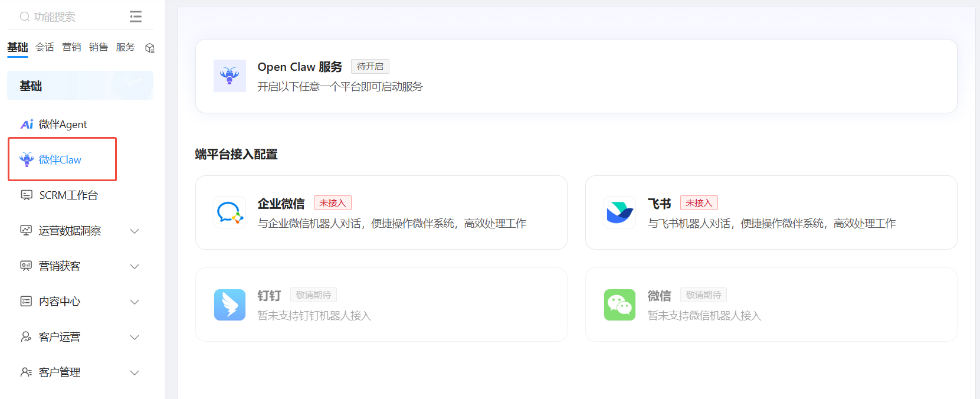Click text 开启以下任意一个平台即可启动服务
Viewport: 980px width, 399px height.
pyautogui.click(x=340, y=87)
